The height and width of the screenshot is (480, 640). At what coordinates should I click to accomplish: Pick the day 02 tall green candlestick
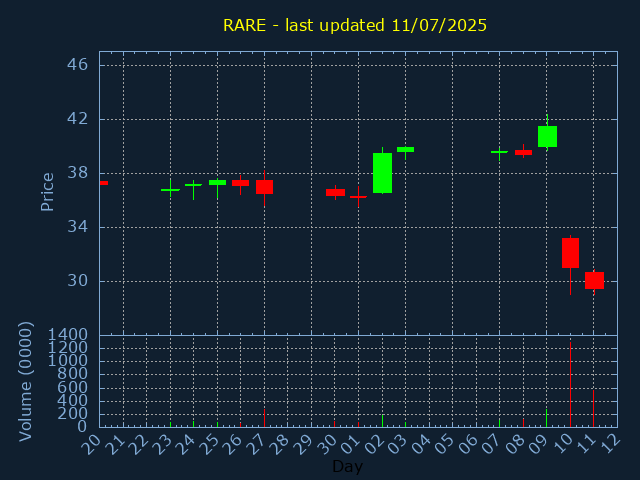point(382,173)
